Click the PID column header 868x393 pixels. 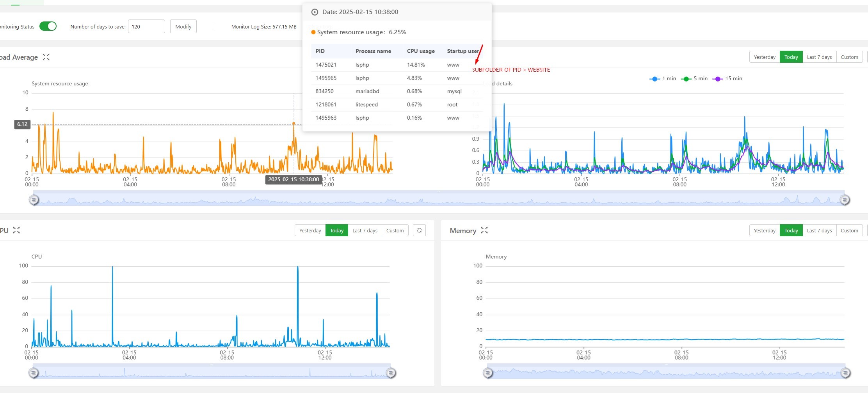(320, 51)
